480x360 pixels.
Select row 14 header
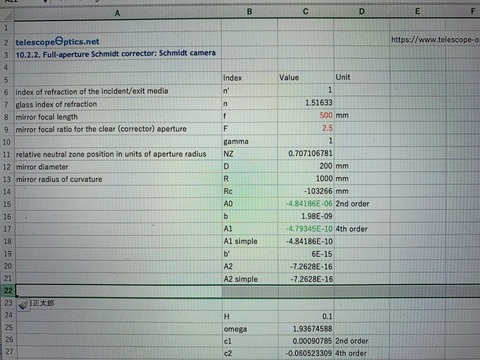[7, 192]
